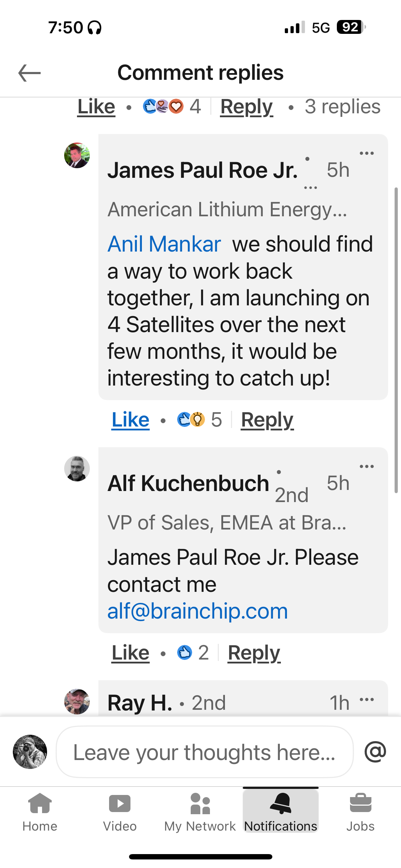Open options menu on Alf Kuchenbuch comment
401x868 pixels.
coord(366,466)
